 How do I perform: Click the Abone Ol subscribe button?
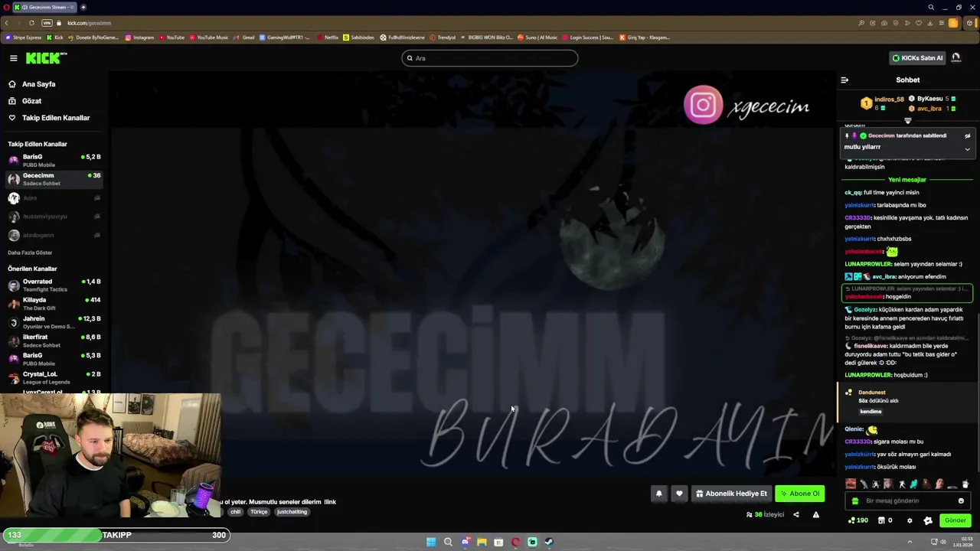[x=800, y=494]
